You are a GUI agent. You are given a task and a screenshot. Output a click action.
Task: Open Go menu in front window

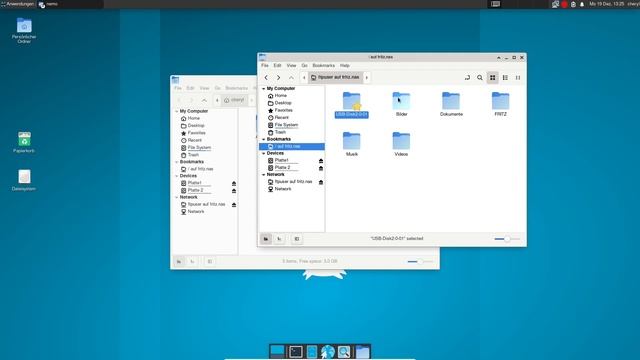point(304,65)
